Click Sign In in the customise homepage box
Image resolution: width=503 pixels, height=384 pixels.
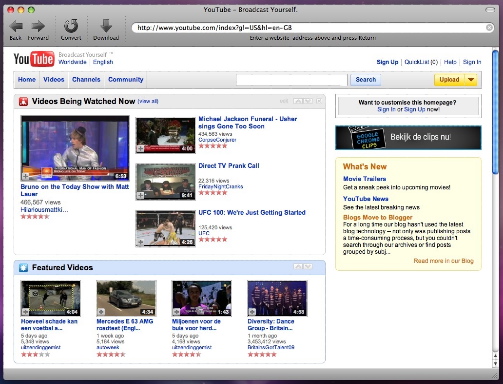[x=386, y=109]
